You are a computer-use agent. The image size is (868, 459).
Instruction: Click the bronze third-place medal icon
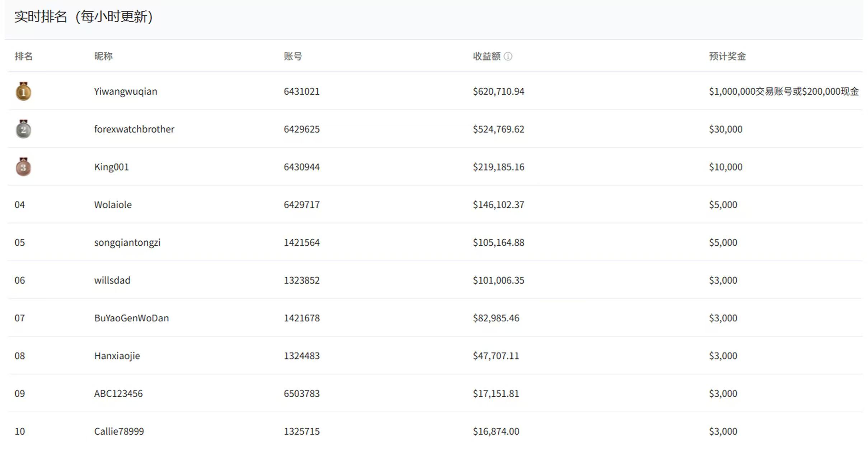point(23,167)
